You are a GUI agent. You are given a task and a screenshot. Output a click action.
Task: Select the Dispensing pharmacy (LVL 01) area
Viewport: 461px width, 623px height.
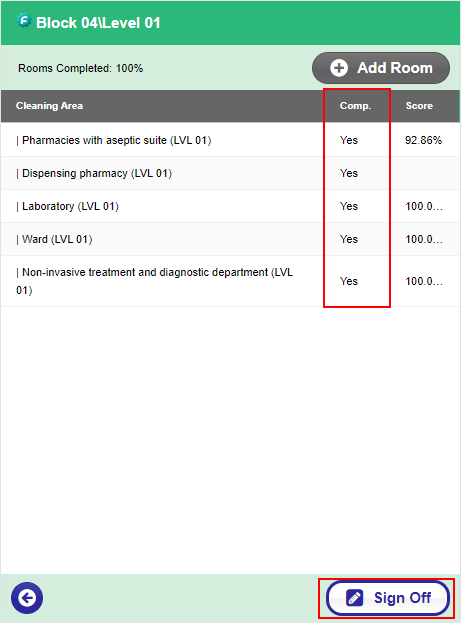coord(230,173)
